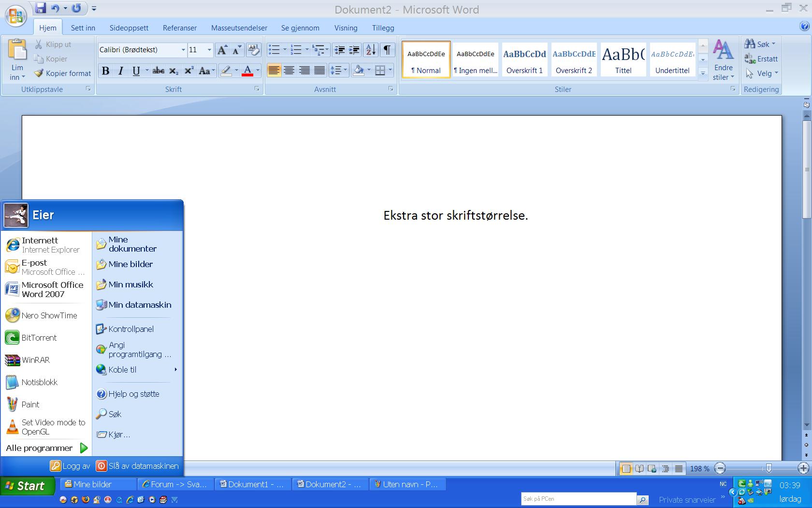This screenshot has width=812, height=508.
Task: Click Endre stiler button
Action: (x=724, y=60)
